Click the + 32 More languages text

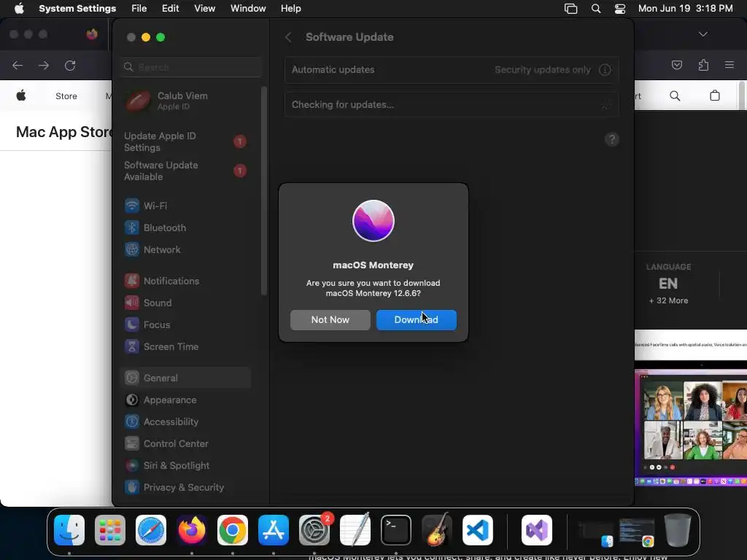[x=668, y=300]
